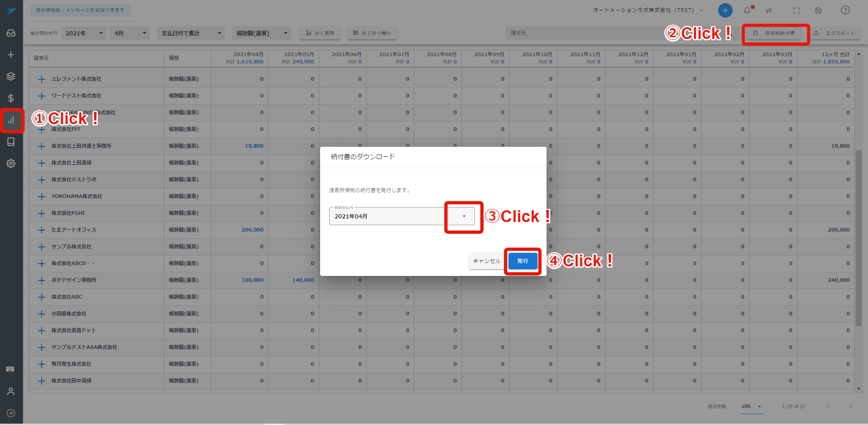
Task: Click the エクスポート export button
Action: pos(834,33)
